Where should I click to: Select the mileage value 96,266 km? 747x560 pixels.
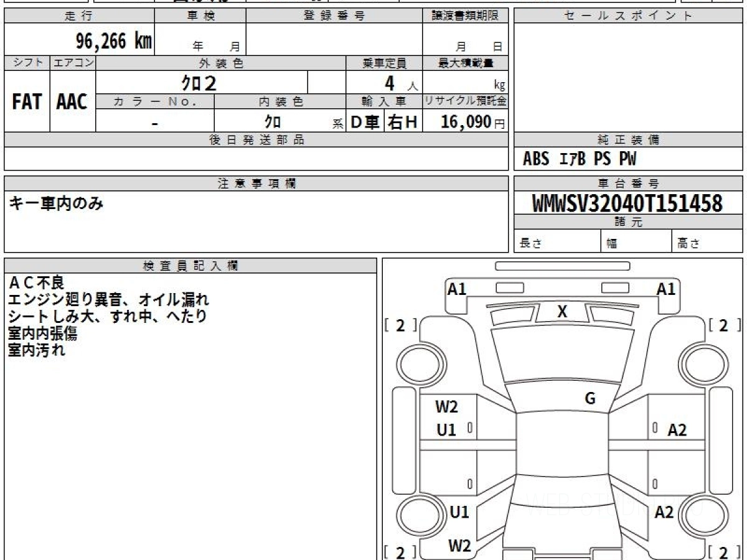click(114, 41)
